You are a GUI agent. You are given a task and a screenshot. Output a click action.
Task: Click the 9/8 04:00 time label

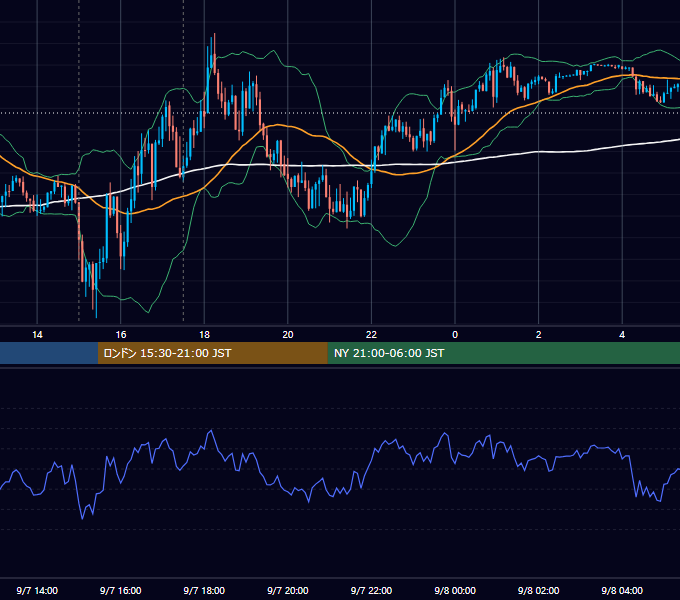tap(622, 591)
